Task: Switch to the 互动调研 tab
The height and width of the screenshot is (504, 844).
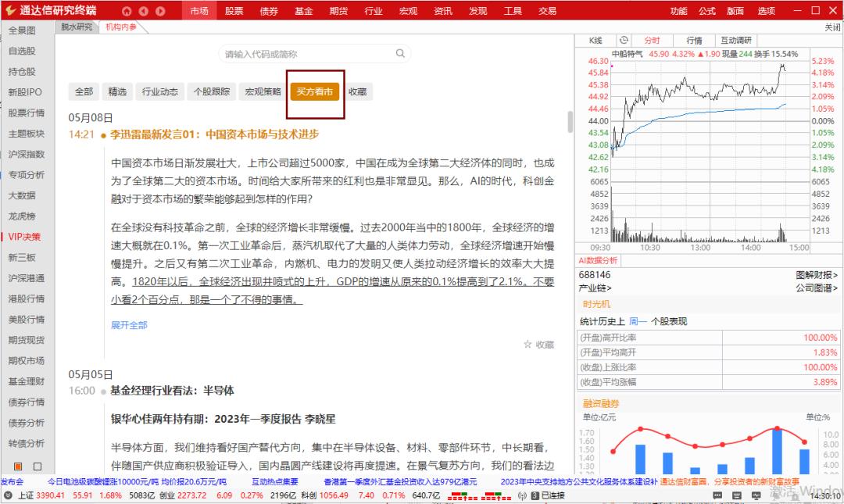Action: tap(735, 39)
